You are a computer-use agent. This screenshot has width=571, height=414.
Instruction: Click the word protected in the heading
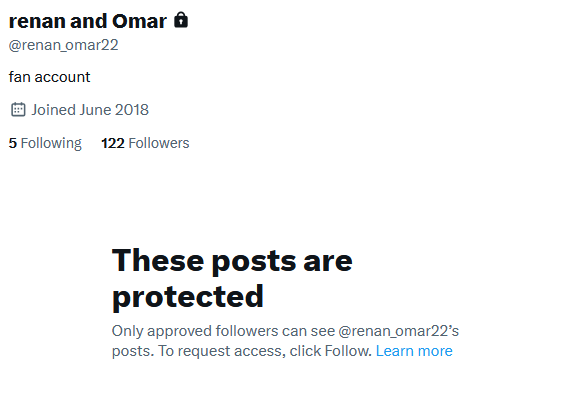coord(188,297)
